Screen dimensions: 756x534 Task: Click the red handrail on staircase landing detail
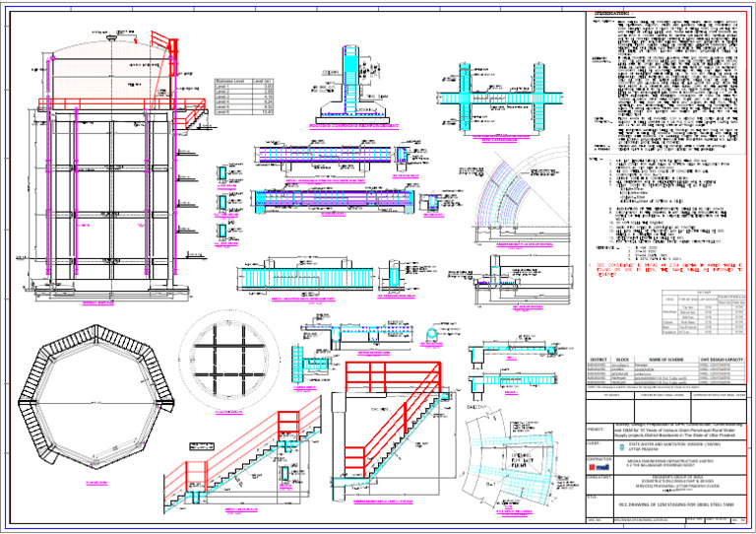tap(394, 418)
